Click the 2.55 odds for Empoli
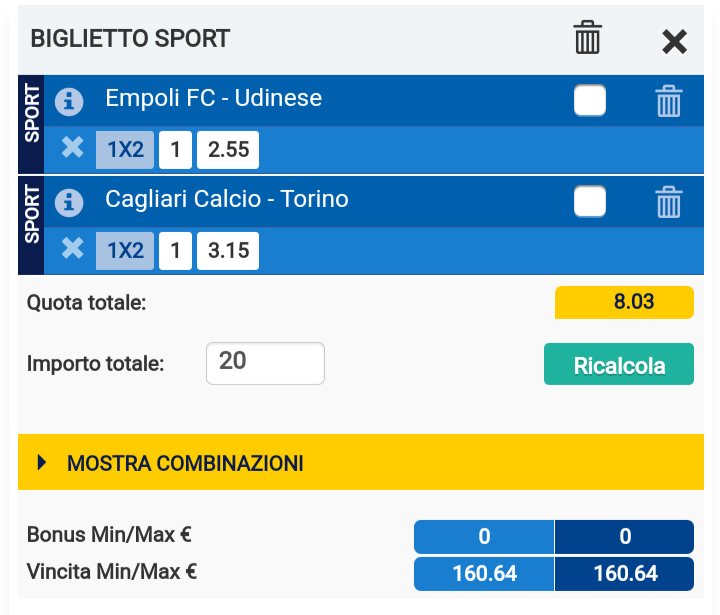The width and height of the screenshot is (720, 615). click(227, 151)
